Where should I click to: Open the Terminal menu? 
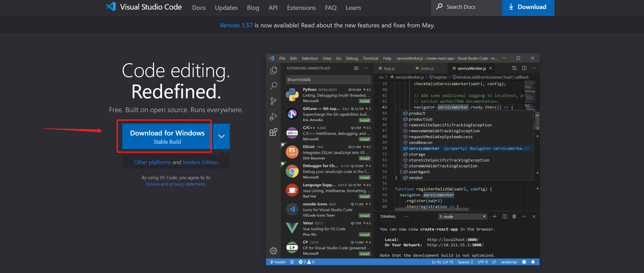click(x=370, y=58)
